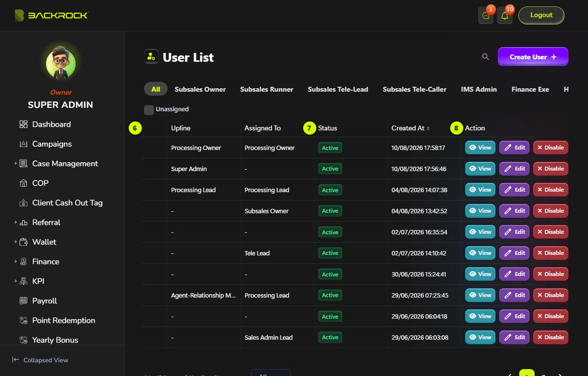Click the Campaigns icon in sidebar

24,144
